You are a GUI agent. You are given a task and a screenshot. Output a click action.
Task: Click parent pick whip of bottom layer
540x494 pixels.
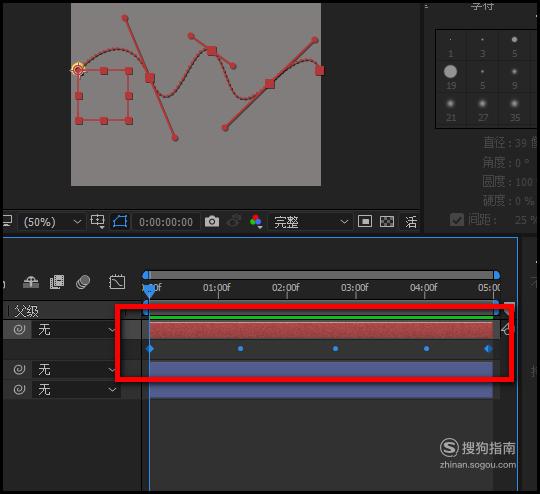(x=19, y=390)
